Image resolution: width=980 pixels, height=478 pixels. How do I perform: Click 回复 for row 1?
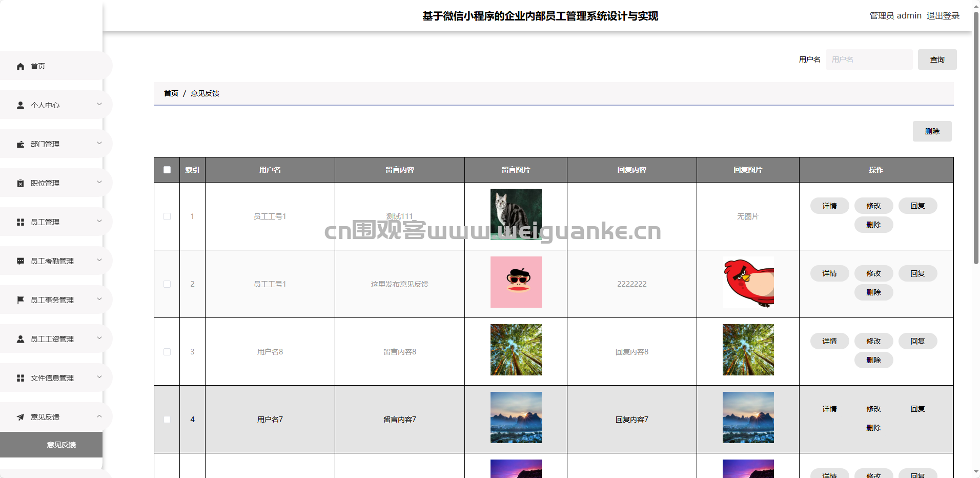[x=917, y=206]
